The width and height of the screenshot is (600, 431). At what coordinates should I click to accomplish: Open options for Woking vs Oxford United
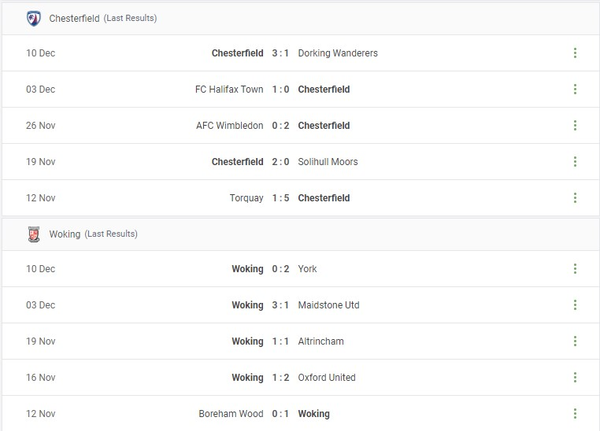pos(575,377)
